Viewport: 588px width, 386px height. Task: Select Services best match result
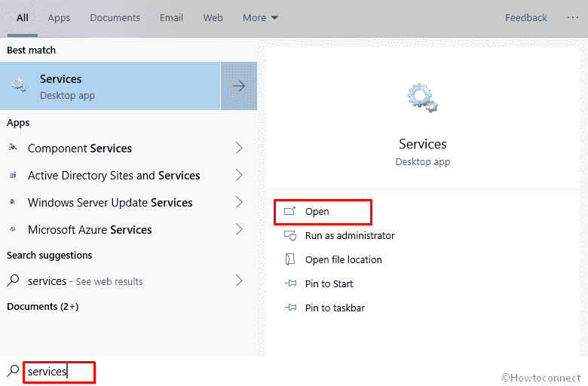coord(110,86)
